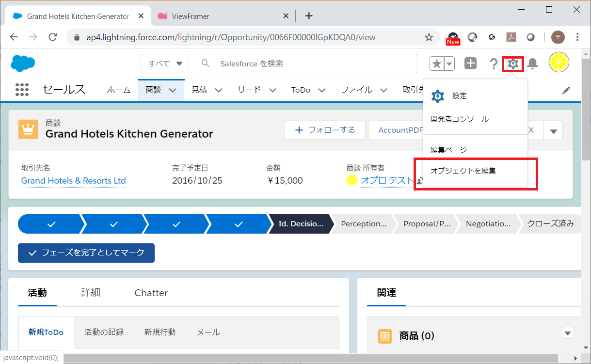Click the global actions plus icon
The width and height of the screenshot is (591, 364).
tap(470, 63)
